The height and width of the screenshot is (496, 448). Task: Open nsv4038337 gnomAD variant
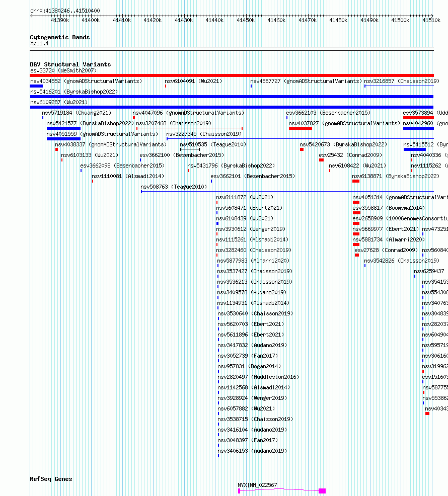(x=111, y=144)
